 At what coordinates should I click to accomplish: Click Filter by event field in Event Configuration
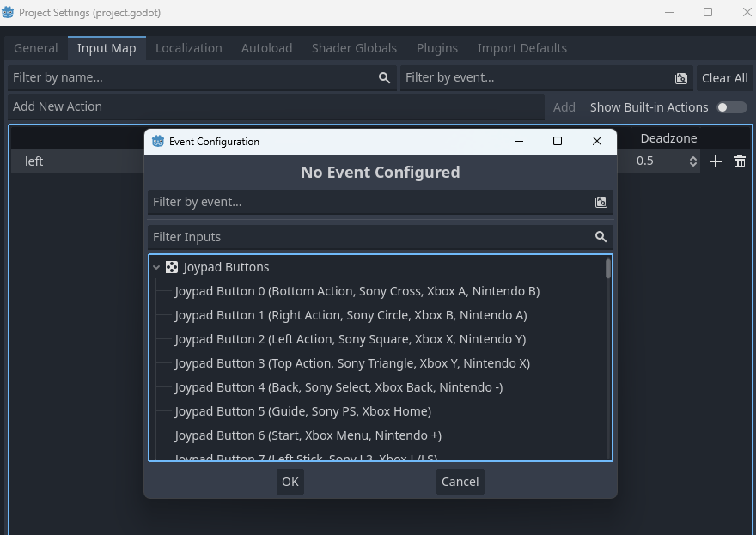(380, 202)
